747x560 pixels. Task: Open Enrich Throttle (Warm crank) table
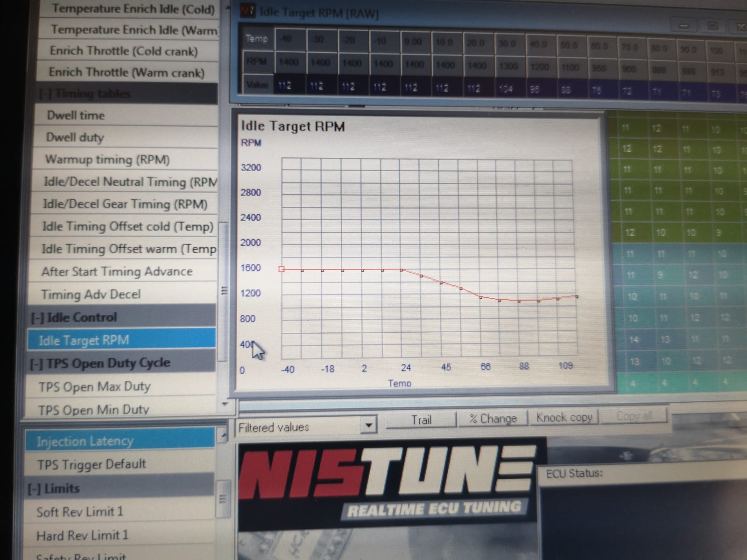tap(127, 72)
